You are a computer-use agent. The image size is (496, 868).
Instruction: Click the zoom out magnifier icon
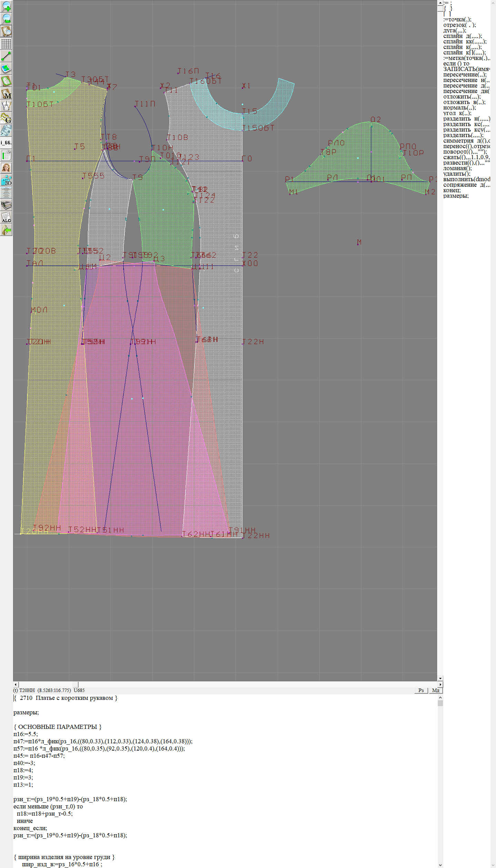click(x=6, y=19)
